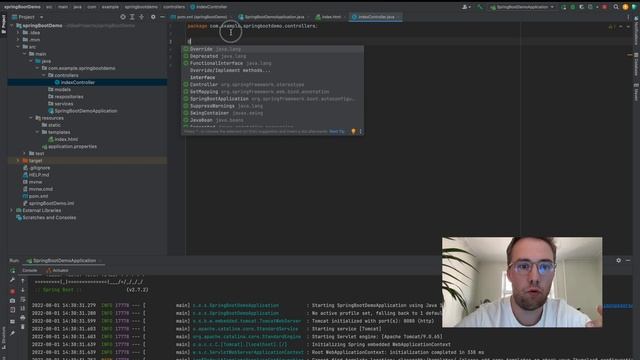Click the up arrow in the console gutter
Viewport: 640px width, 360px height.
(x=23, y=281)
